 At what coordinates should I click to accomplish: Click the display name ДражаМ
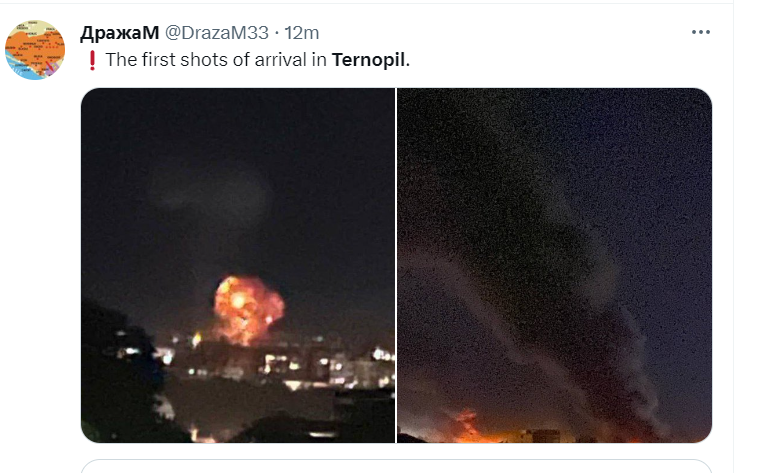[119, 33]
